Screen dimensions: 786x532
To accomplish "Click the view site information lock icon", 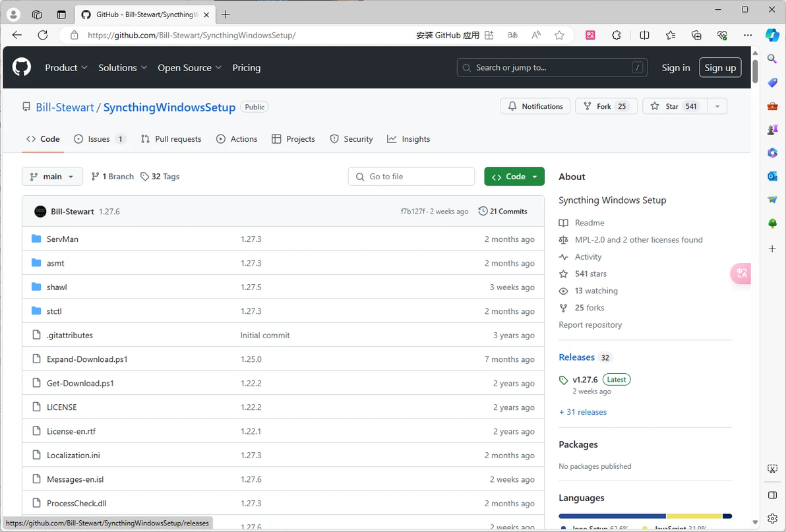I will (x=75, y=35).
